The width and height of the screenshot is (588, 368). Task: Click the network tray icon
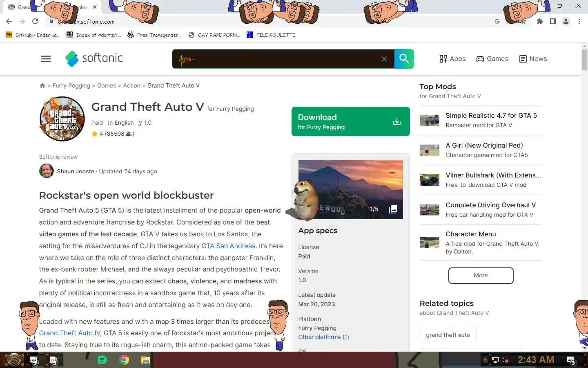coord(495,360)
